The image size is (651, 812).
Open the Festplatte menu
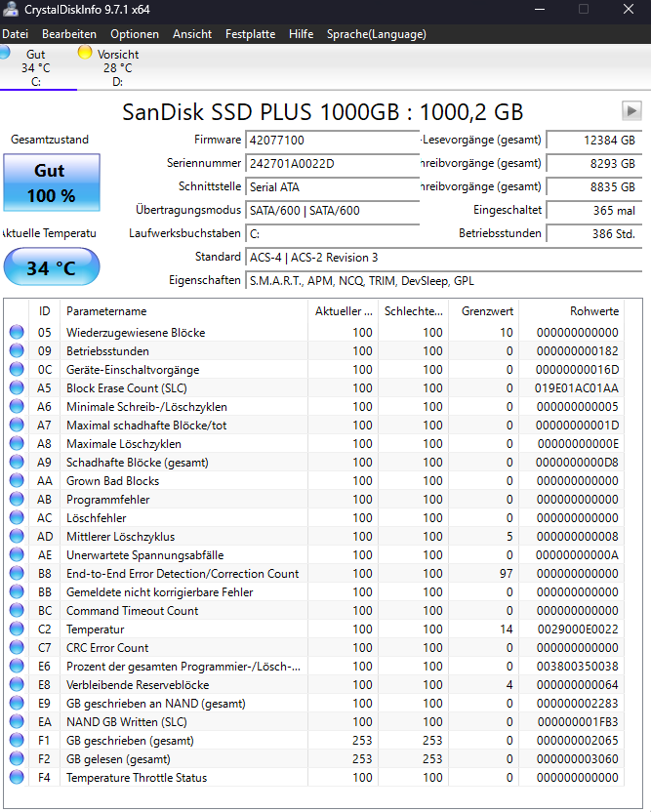point(250,34)
